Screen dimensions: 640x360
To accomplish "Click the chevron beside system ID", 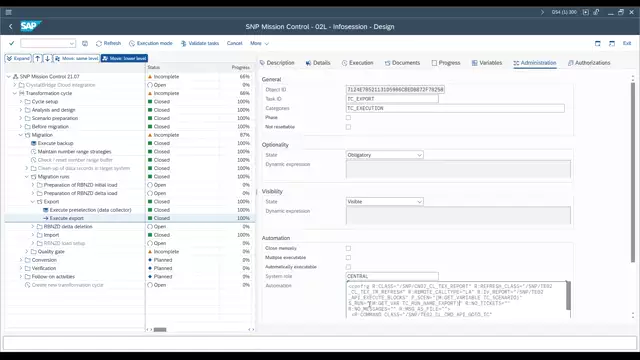I will [542, 12].
